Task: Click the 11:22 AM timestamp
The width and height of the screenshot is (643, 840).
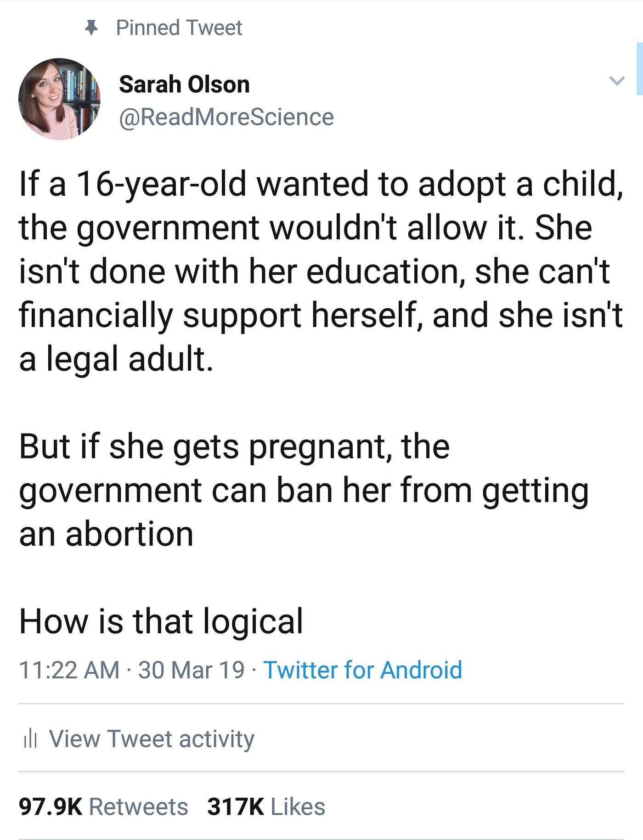Action: [x=69, y=670]
